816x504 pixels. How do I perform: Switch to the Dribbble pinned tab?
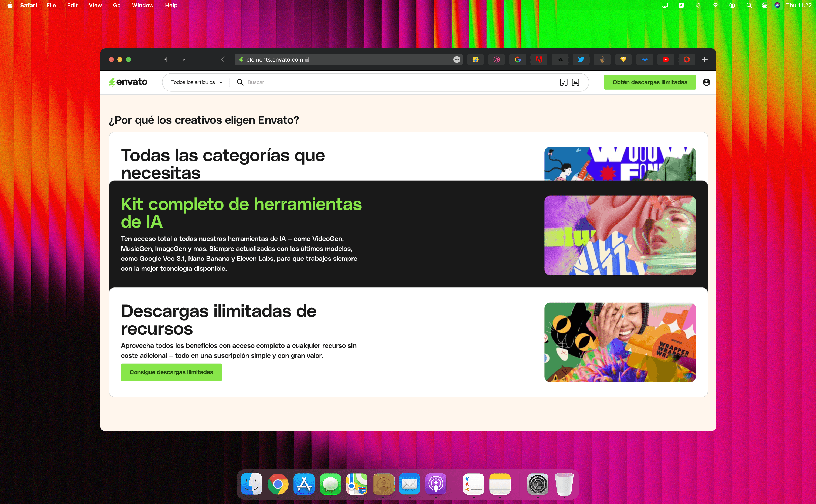(x=496, y=60)
